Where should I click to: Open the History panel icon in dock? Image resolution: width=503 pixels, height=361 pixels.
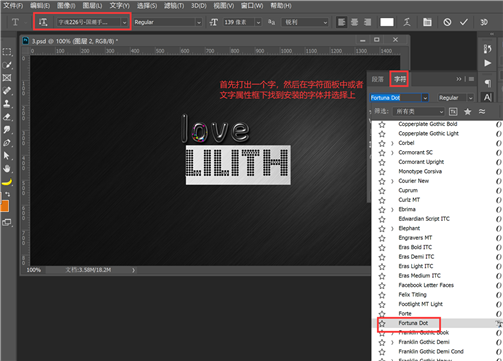pos(487,49)
